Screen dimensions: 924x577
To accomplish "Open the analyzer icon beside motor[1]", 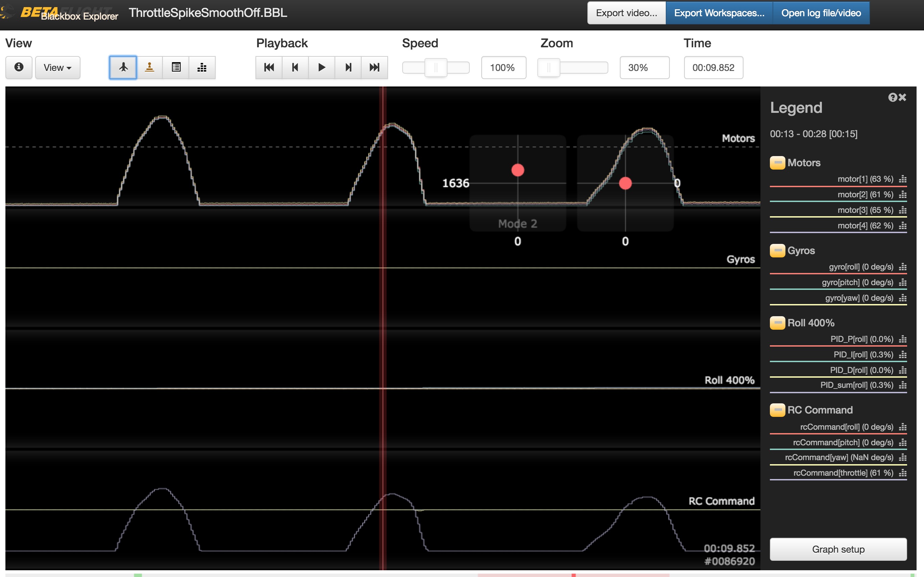I will coord(903,179).
